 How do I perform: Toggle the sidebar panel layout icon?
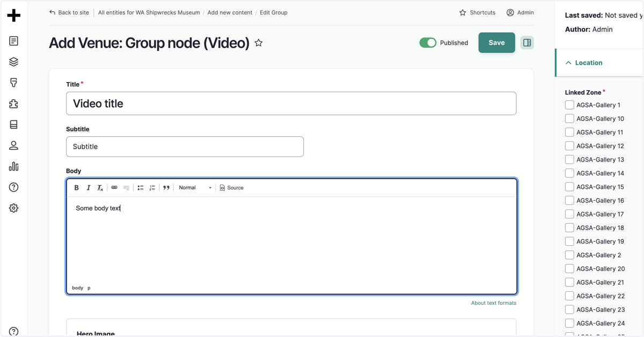click(527, 43)
